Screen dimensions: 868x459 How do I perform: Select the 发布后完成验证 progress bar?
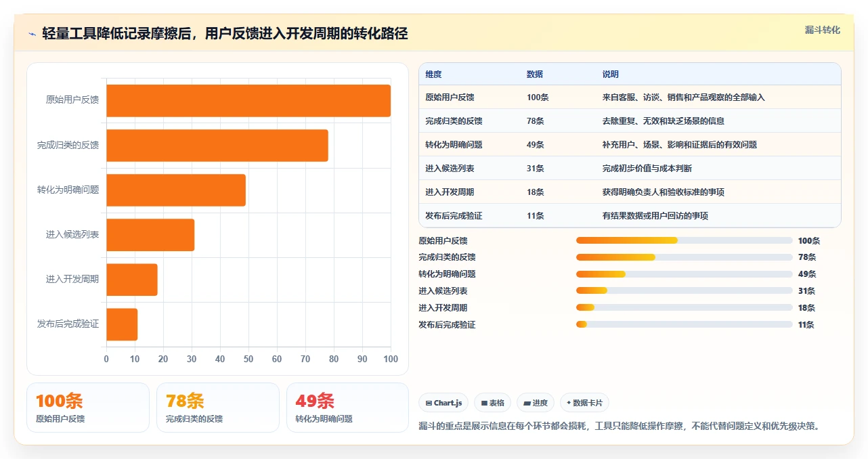coord(684,324)
